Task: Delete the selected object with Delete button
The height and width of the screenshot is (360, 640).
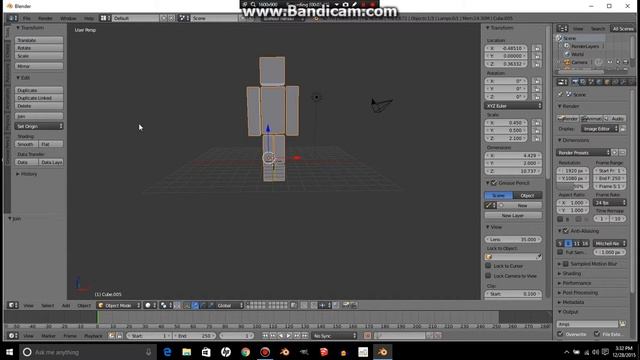Action: click(39, 106)
